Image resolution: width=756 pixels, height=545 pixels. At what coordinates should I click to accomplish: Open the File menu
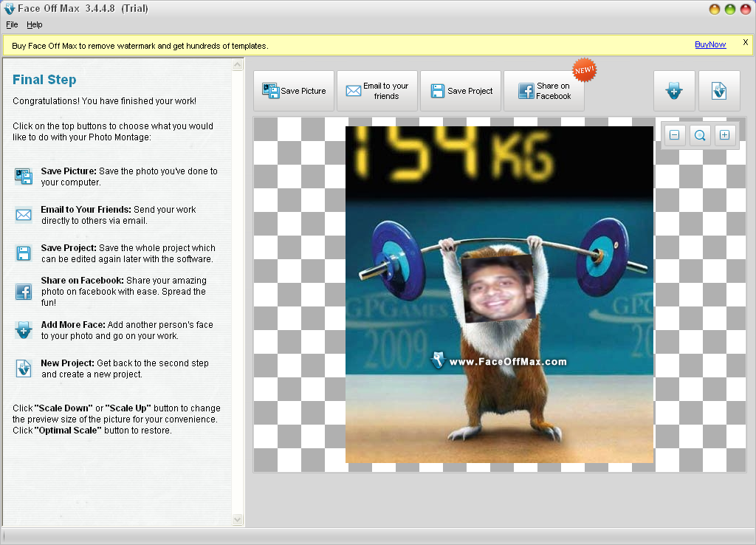(12, 24)
